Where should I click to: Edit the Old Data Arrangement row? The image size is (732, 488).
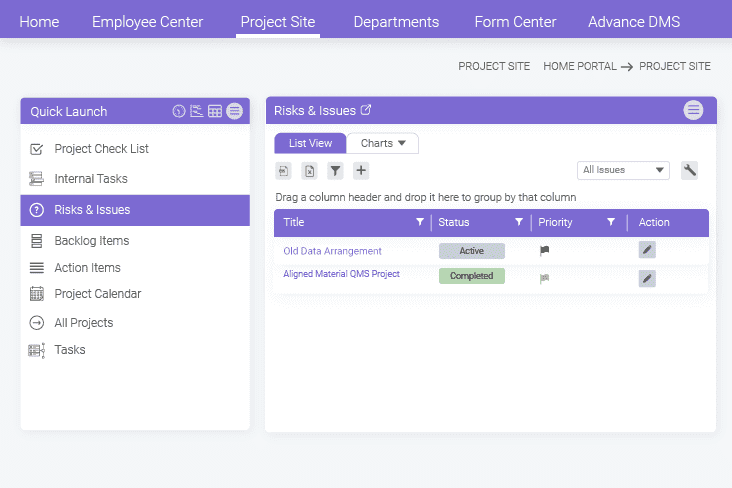click(x=647, y=250)
